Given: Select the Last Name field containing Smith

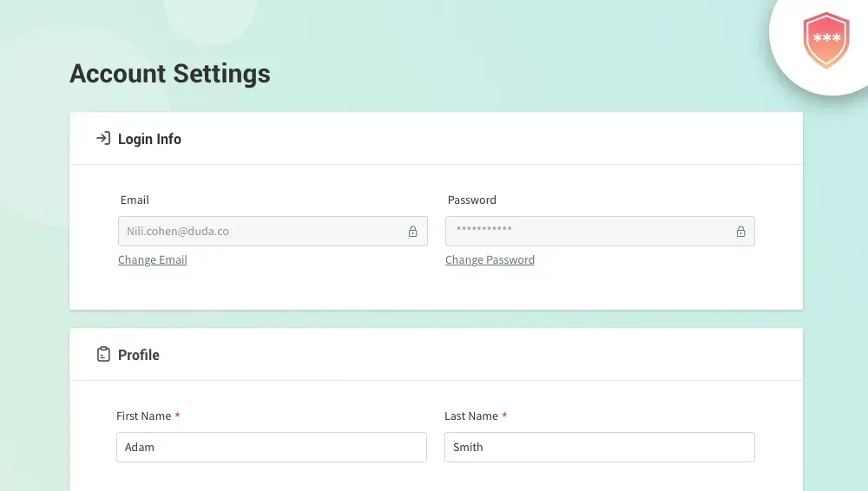Looking at the screenshot, I should click(x=600, y=448).
